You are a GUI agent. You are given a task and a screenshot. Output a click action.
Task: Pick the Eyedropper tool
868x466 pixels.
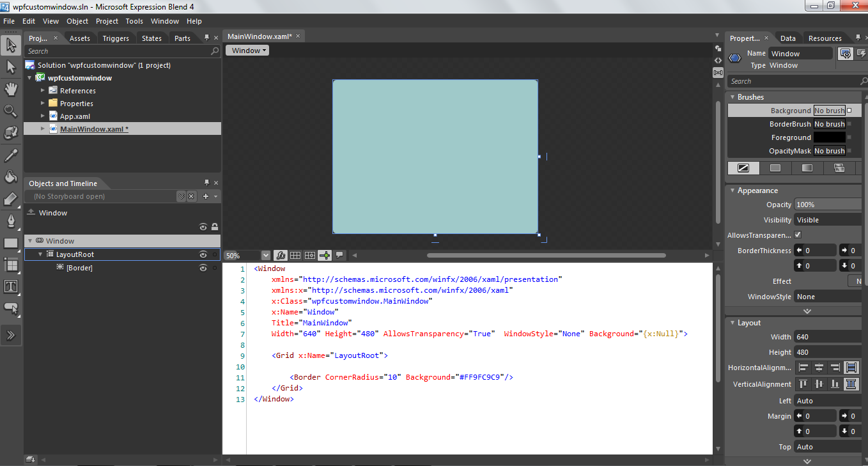[10, 155]
